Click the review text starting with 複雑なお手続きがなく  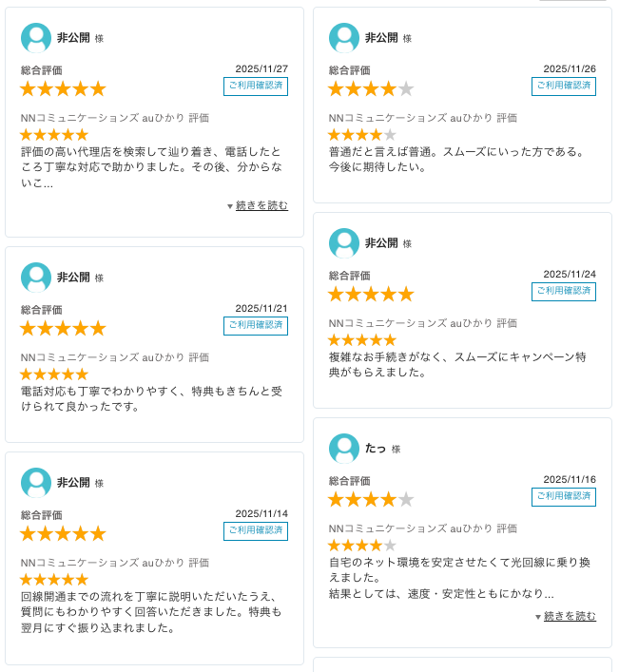456,365
